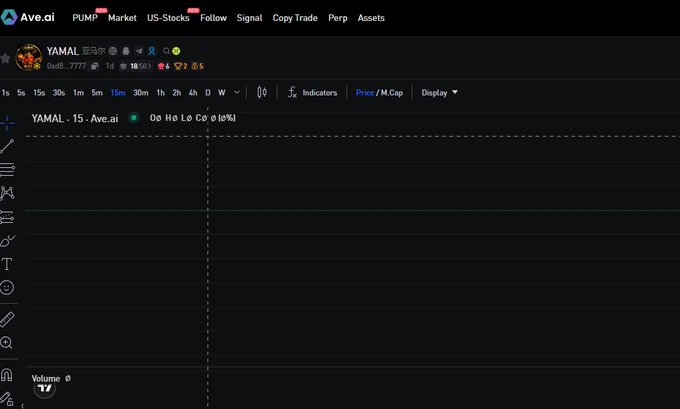This screenshot has width=680, height=409.
Task: Go to Copy Trade
Action: tap(295, 18)
